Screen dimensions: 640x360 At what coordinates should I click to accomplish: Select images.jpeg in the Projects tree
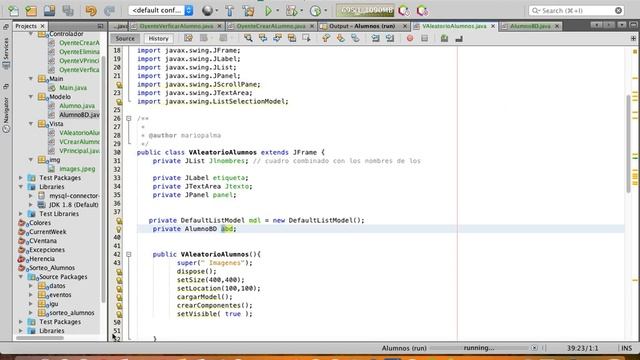[77, 169]
